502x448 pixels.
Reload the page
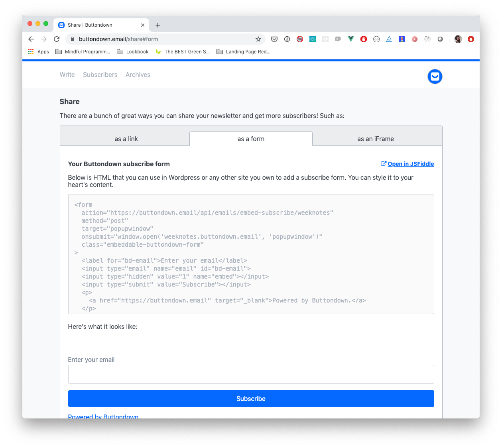click(57, 39)
